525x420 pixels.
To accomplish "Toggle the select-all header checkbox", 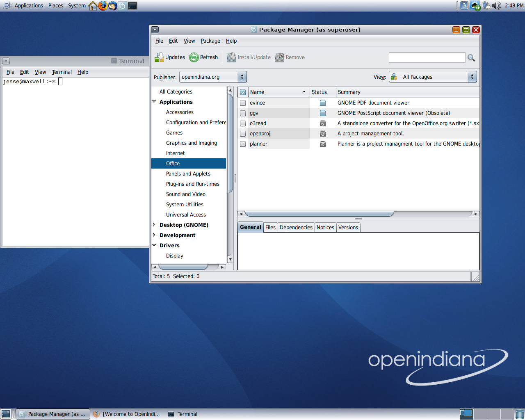I will coord(243,92).
